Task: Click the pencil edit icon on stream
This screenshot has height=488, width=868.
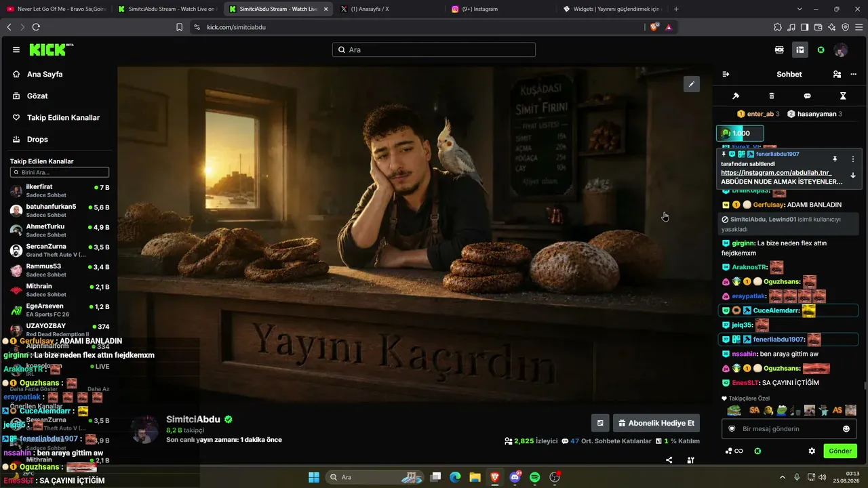Action: (x=691, y=84)
